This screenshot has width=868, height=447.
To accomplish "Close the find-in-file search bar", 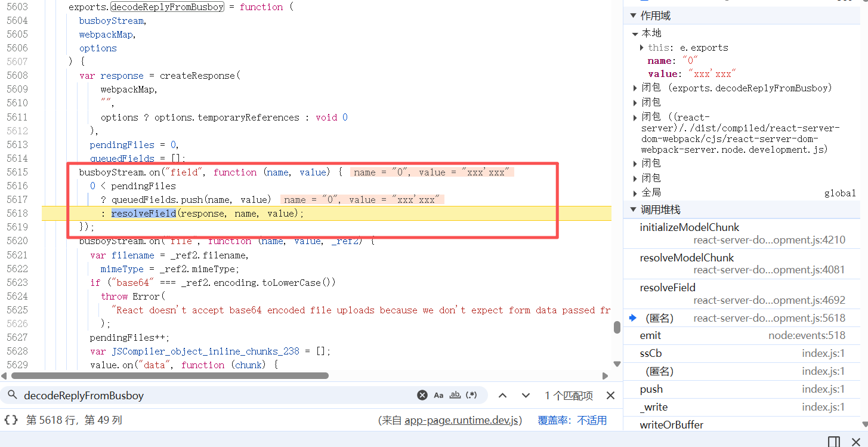I will tap(610, 395).
